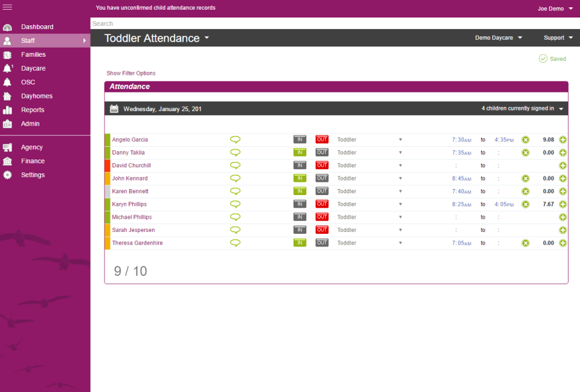Viewport: 580px width, 392px height.
Task: Remove Karyn Phillips's time entry
Action: 525,205
